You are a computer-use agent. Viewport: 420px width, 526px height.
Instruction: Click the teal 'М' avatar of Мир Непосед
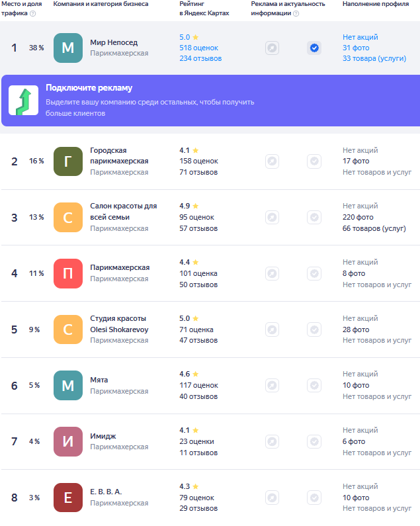[68, 48]
